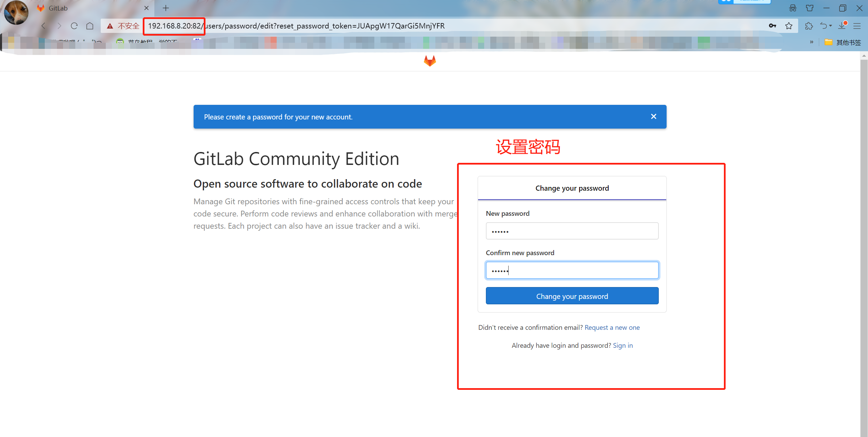Screen dimensions: 868x437
Task: Click Change your password blue button
Action: (x=572, y=296)
